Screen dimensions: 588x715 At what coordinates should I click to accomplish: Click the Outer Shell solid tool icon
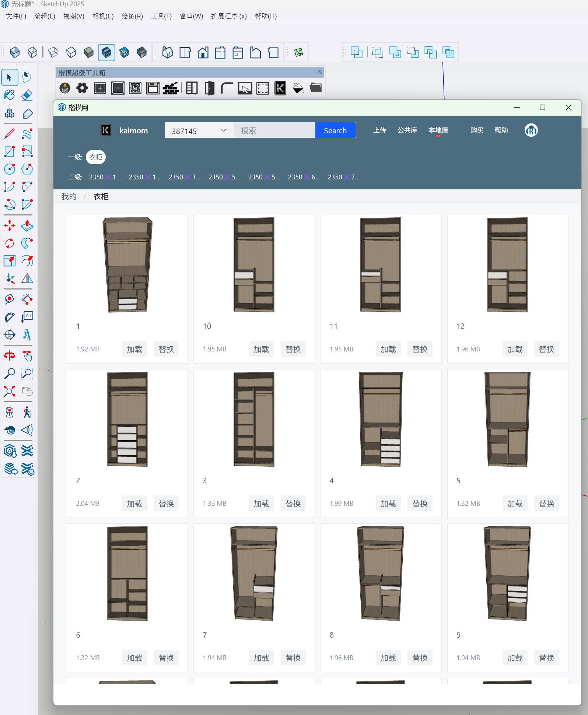tap(356, 52)
